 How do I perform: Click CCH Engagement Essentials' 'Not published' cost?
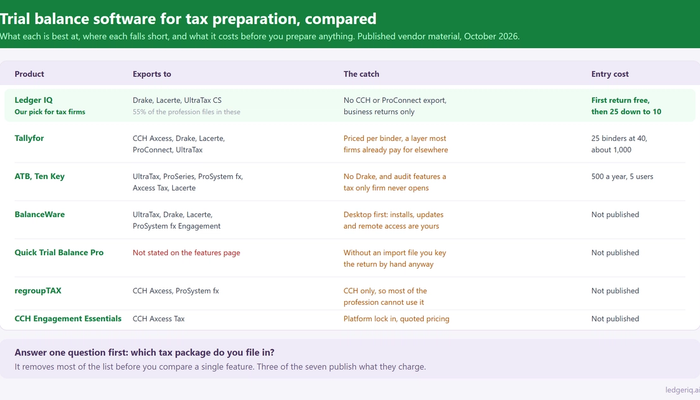click(615, 319)
